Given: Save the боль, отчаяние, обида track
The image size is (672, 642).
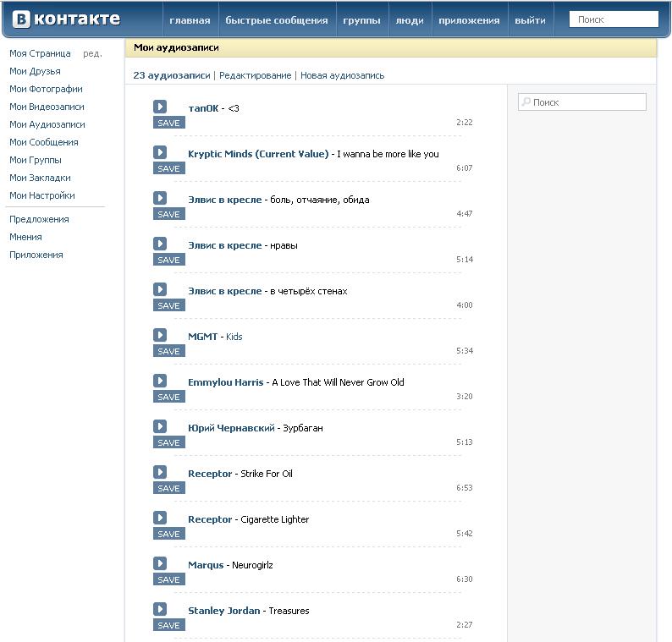Looking at the screenshot, I should pos(169,214).
